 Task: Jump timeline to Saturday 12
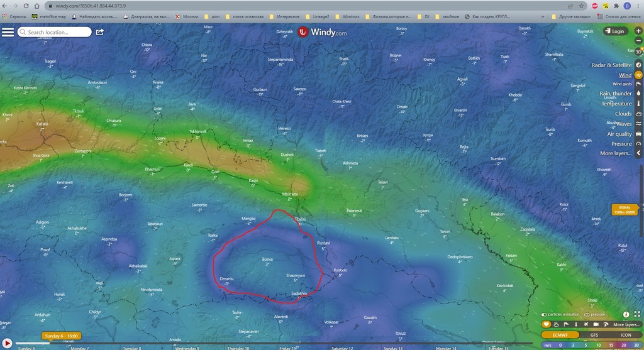pyautogui.click(x=342, y=348)
